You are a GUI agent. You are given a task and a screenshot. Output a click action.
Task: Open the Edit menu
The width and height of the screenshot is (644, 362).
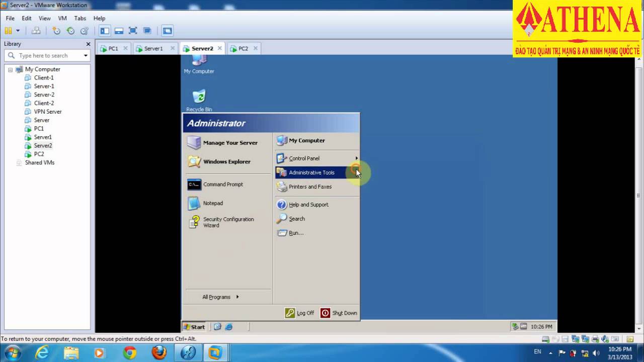(x=27, y=18)
